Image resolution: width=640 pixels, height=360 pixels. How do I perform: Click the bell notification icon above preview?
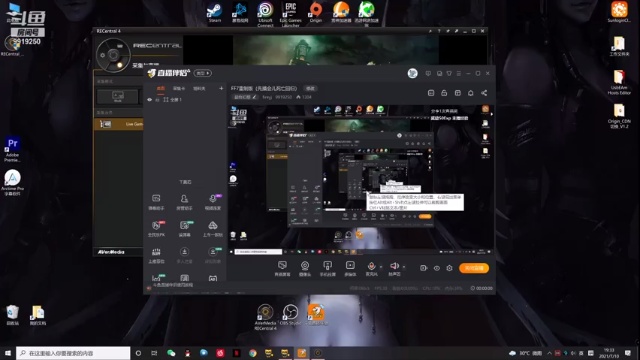(x=471, y=93)
